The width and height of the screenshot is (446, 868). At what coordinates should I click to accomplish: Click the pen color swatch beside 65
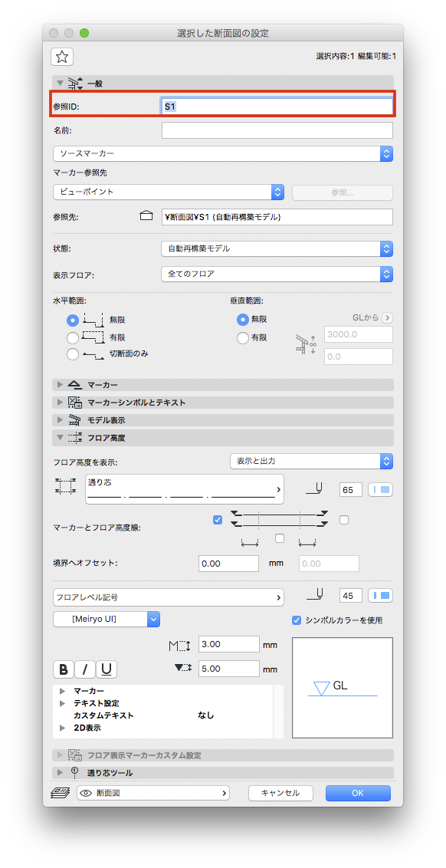pos(380,489)
